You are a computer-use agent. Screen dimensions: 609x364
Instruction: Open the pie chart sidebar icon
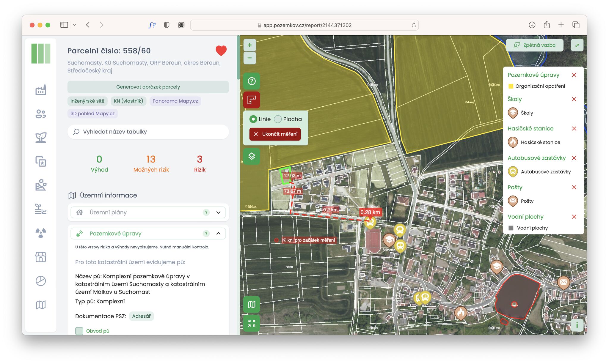click(x=41, y=281)
